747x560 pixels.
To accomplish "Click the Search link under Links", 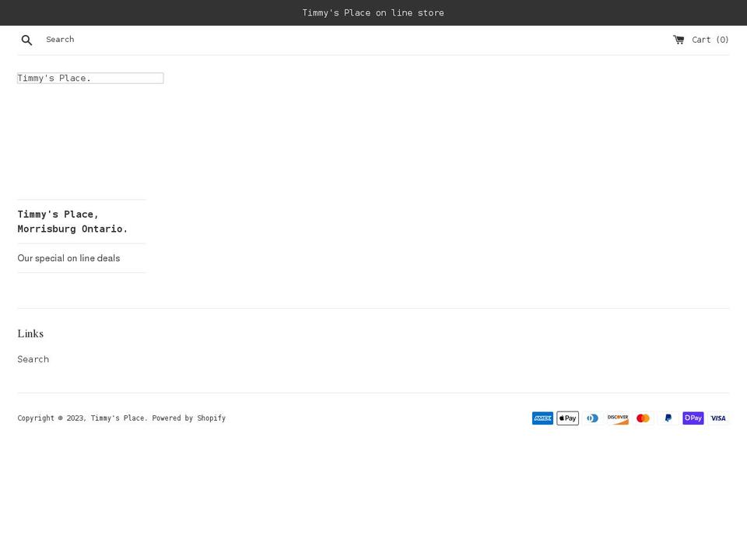I will click(33, 359).
